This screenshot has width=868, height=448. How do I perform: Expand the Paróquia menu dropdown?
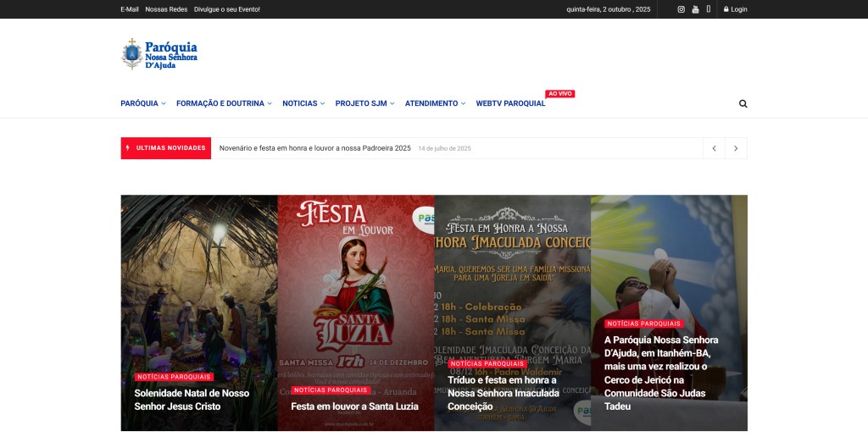[142, 103]
